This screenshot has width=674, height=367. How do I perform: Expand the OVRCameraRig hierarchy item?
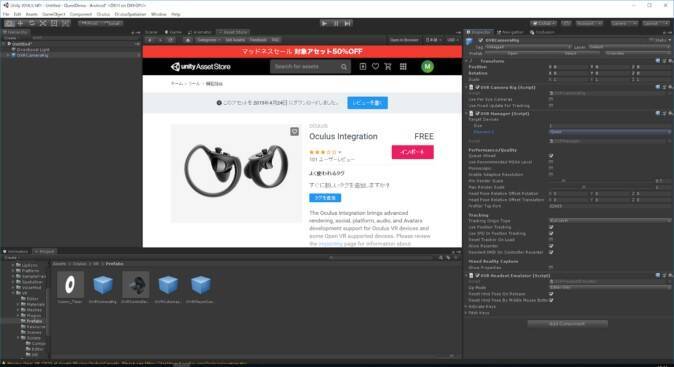[x=8, y=55]
